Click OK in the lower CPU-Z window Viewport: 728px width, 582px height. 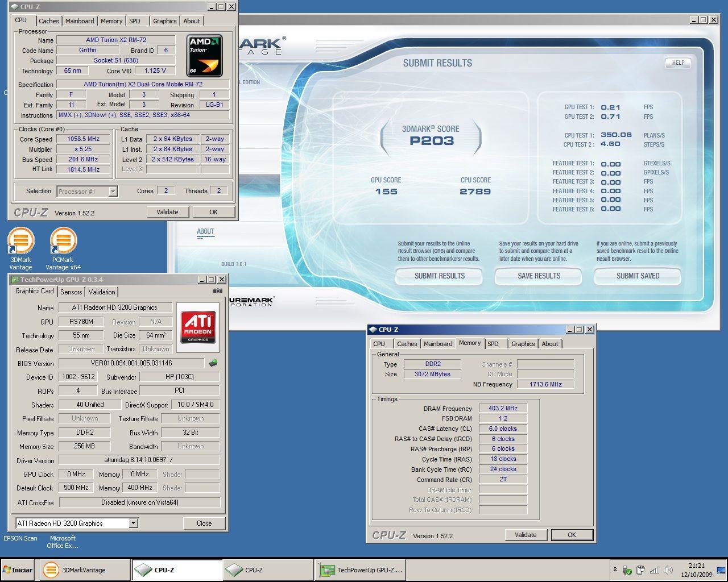tap(572, 535)
